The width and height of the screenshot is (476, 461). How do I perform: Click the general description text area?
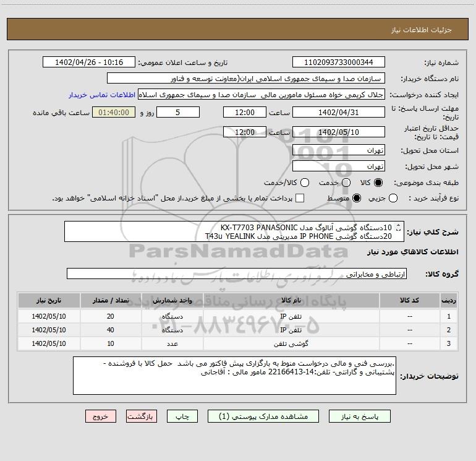pos(234,231)
